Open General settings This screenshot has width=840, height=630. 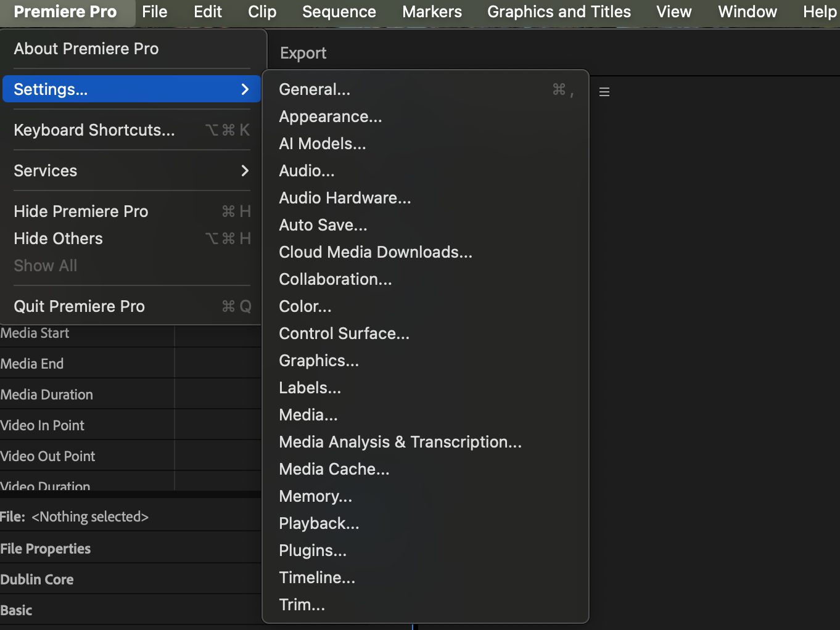[315, 89]
